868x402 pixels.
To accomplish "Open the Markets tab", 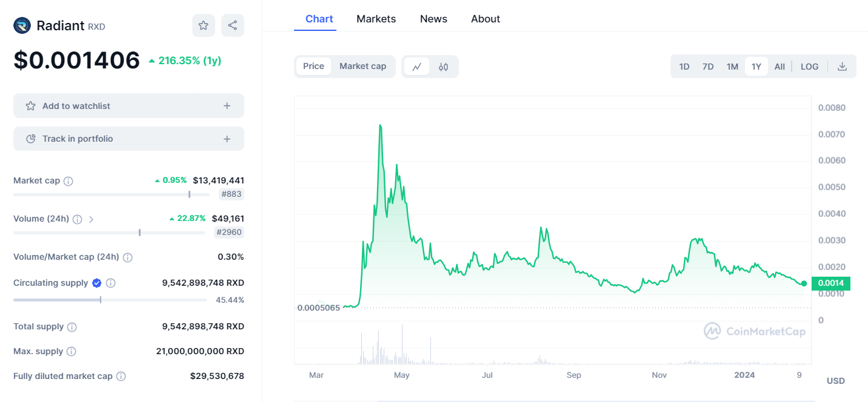I will click(376, 19).
